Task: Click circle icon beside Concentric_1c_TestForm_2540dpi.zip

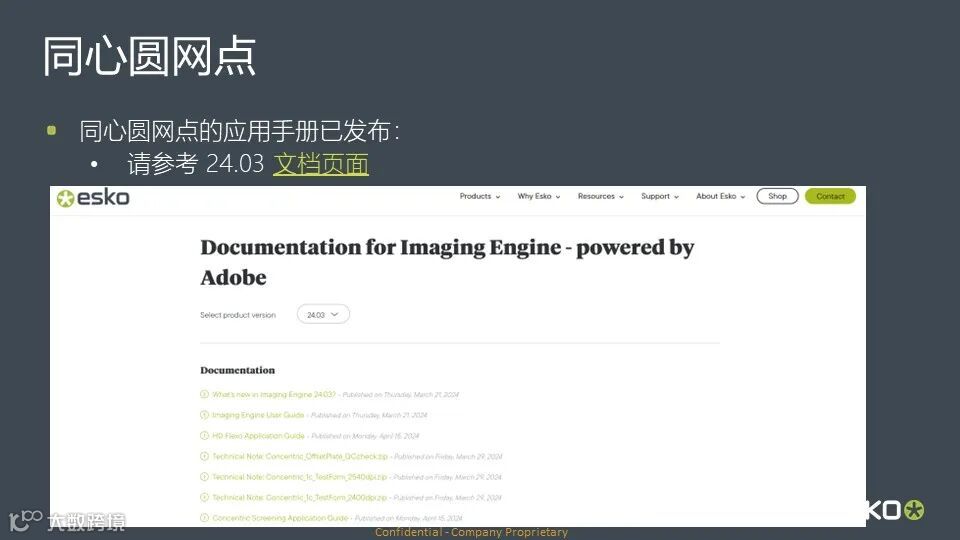Action: 204,477
